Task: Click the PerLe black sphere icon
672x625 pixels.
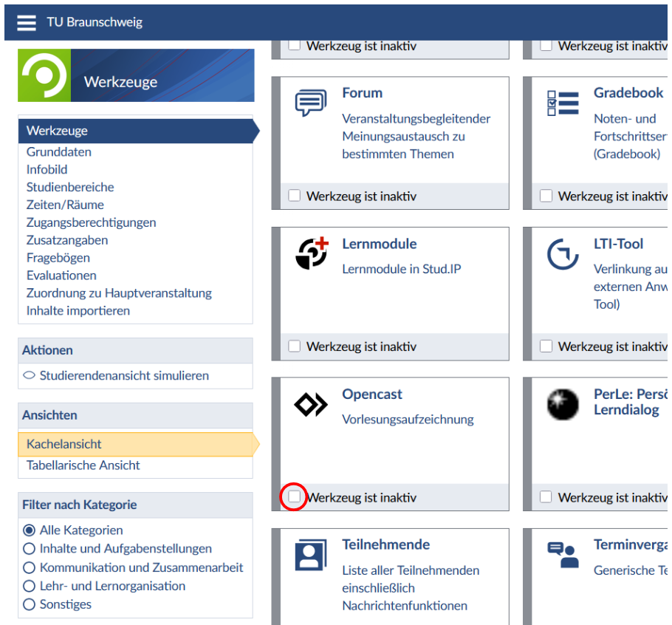Action: click(563, 404)
